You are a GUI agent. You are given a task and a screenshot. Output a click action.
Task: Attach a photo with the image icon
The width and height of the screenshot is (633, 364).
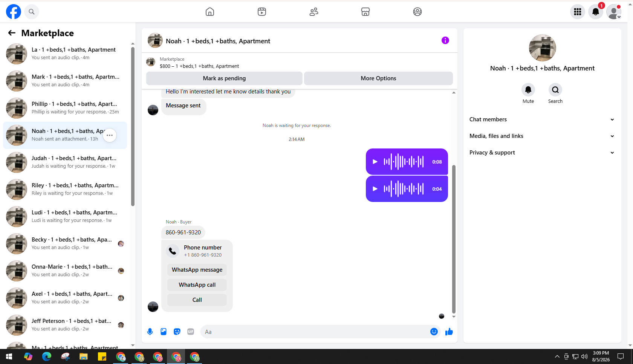pyautogui.click(x=164, y=332)
